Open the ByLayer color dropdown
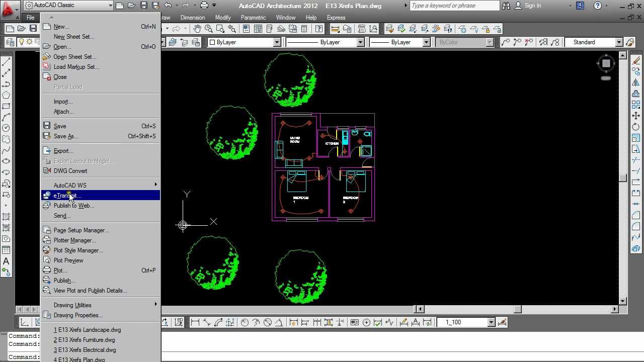644x362 pixels. point(277,42)
